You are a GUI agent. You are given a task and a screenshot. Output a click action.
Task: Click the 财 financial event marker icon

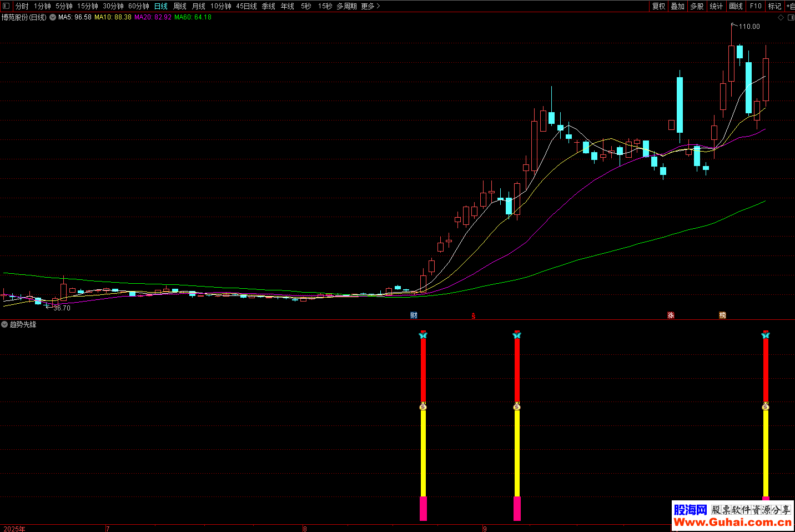click(414, 315)
